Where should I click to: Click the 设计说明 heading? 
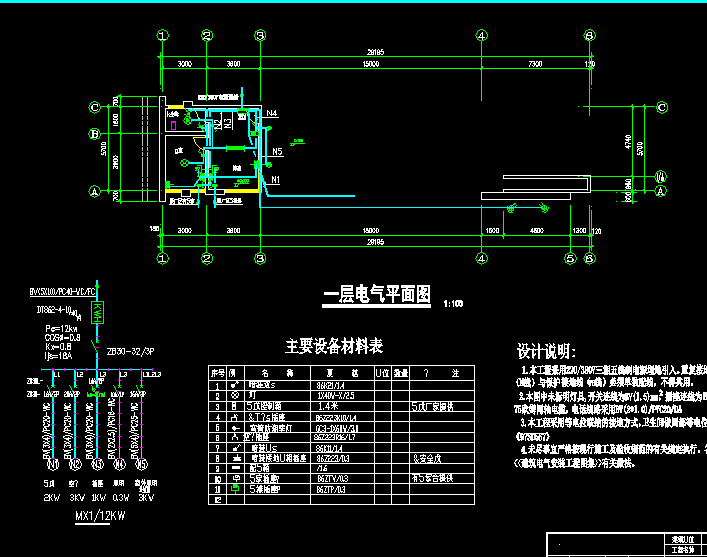546,351
